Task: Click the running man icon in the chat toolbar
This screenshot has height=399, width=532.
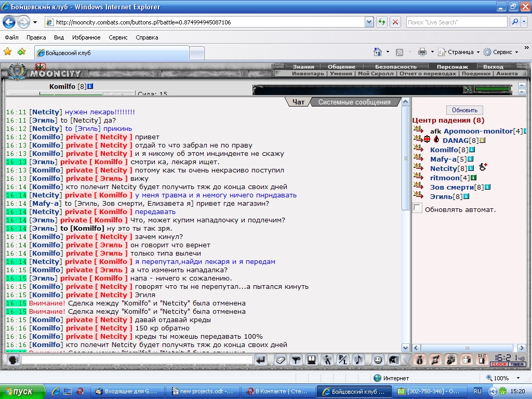Action: pos(327,360)
